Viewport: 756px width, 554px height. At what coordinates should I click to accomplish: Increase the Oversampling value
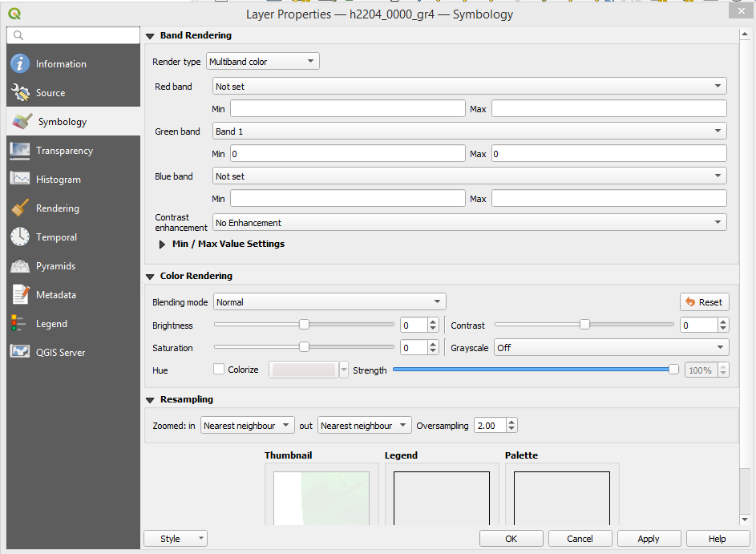point(511,422)
